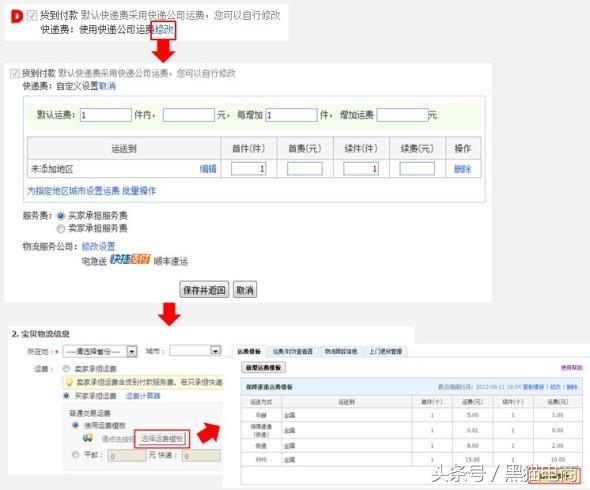Select 卖家承担运费 radio button
Screen dimensions: 590x490
67,368
